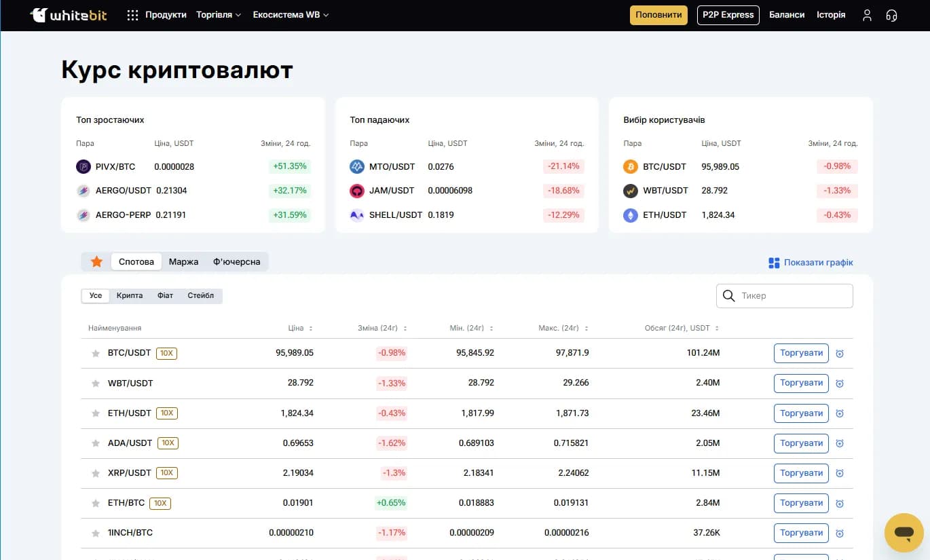Image resolution: width=930 pixels, height=560 pixels.
Task: Set price alert for ADA/USDT
Action: click(840, 443)
